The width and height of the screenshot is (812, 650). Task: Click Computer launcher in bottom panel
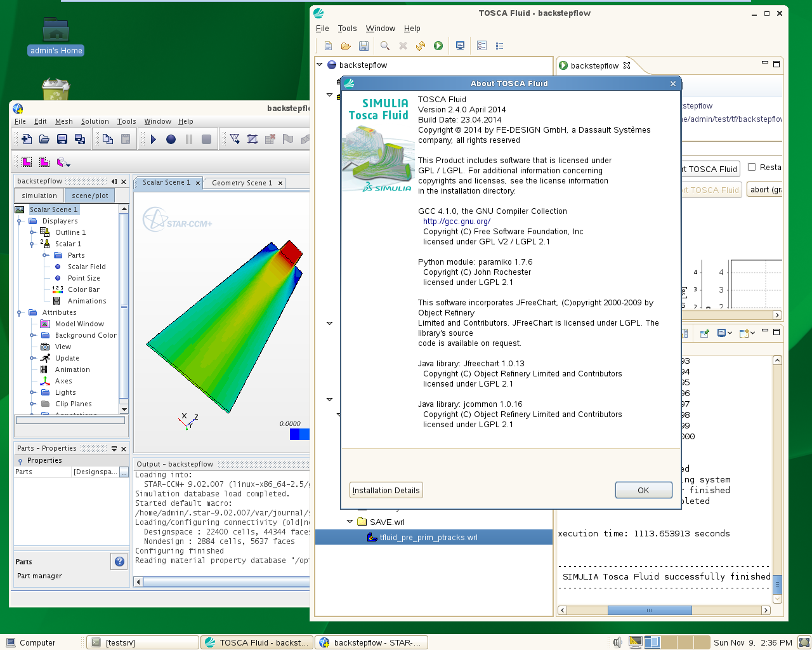pyautogui.click(x=32, y=642)
